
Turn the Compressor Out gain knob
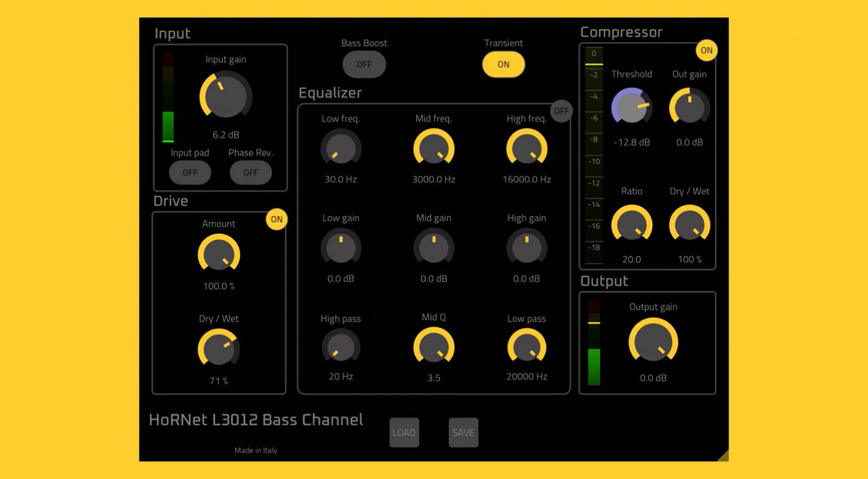(x=689, y=107)
